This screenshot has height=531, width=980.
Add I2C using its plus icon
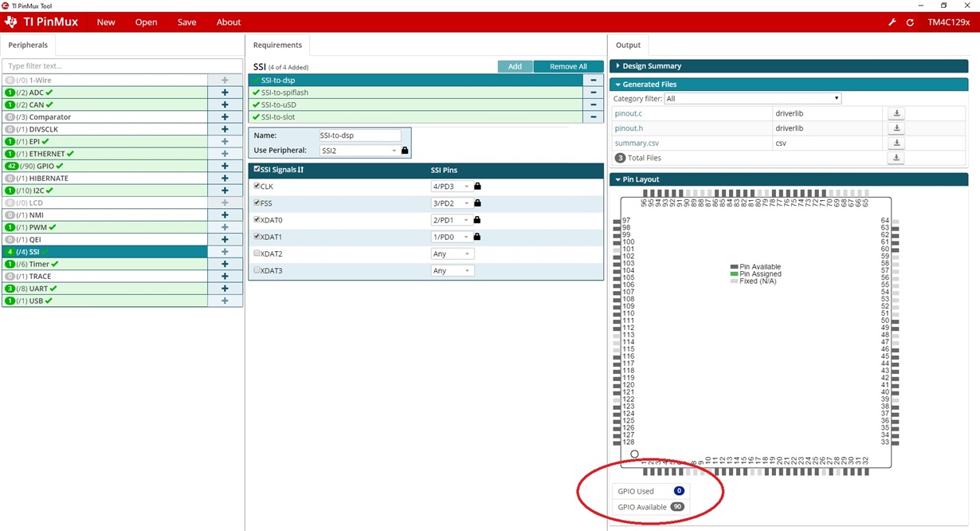[x=225, y=191]
